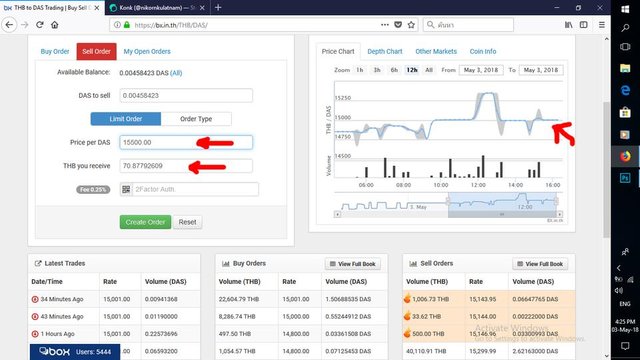Open the Firefox hamburger menu
This screenshot has height=360, width=640.
point(602,25)
